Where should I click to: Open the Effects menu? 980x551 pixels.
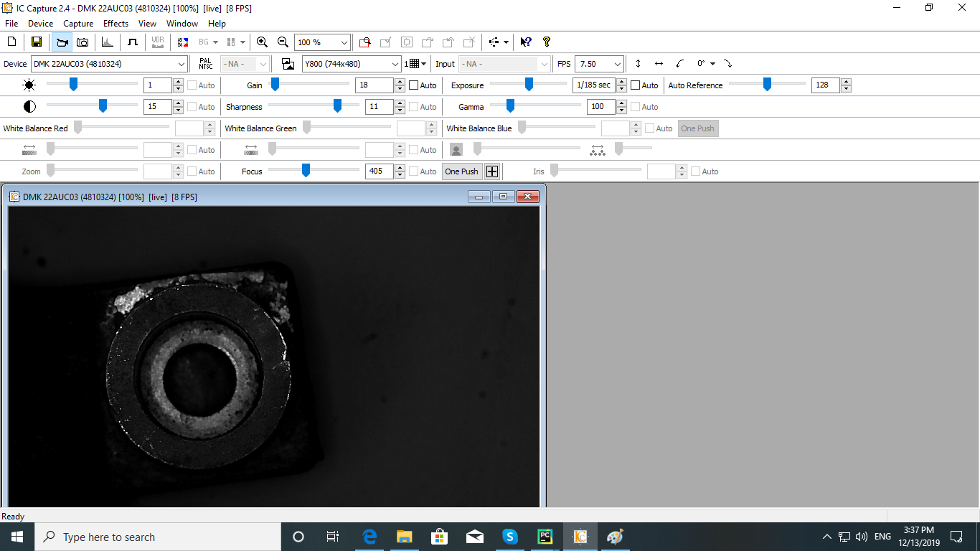click(116, 24)
